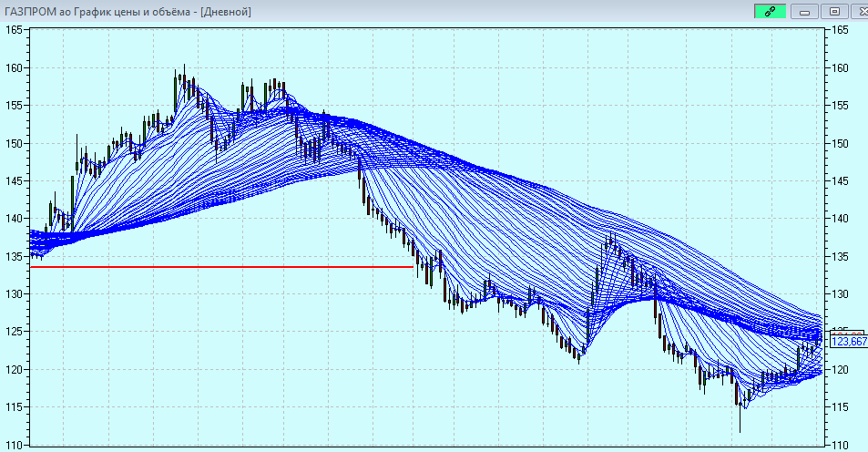Click the 160 label on left price axis
The image size is (868, 452).
coord(15,68)
